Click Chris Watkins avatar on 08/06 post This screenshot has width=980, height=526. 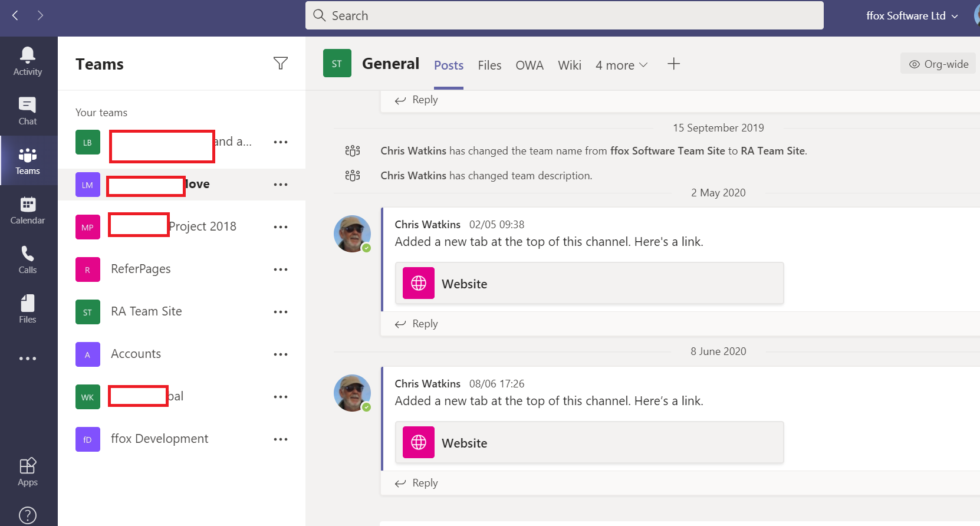click(352, 393)
